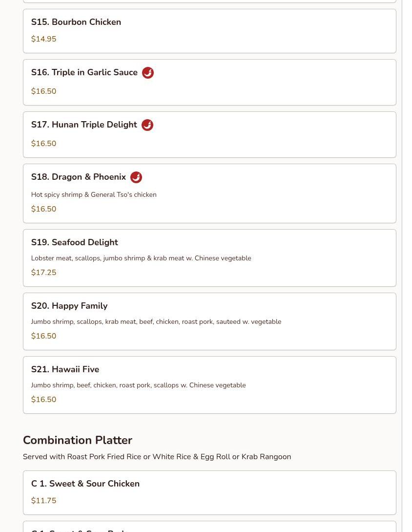Click spicy chili icon beside Dragon & Phoenix

coord(136,177)
